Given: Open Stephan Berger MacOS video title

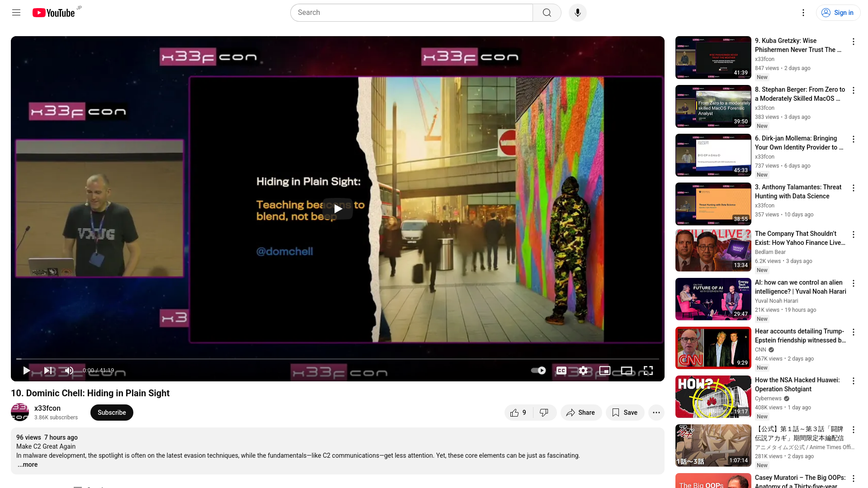Looking at the screenshot, I should pyautogui.click(x=800, y=94).
